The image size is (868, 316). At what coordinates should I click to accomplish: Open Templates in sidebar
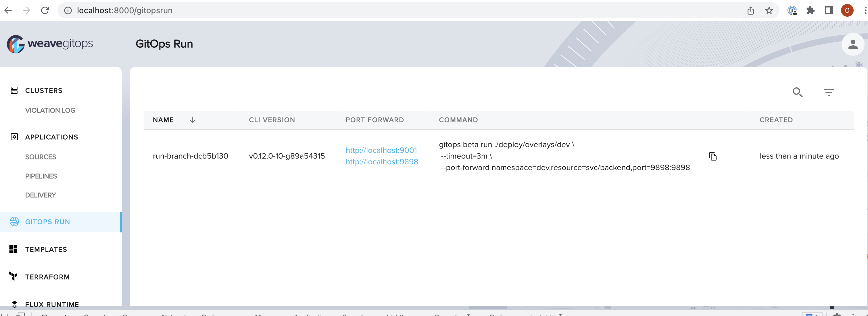(x=46, y=249)
